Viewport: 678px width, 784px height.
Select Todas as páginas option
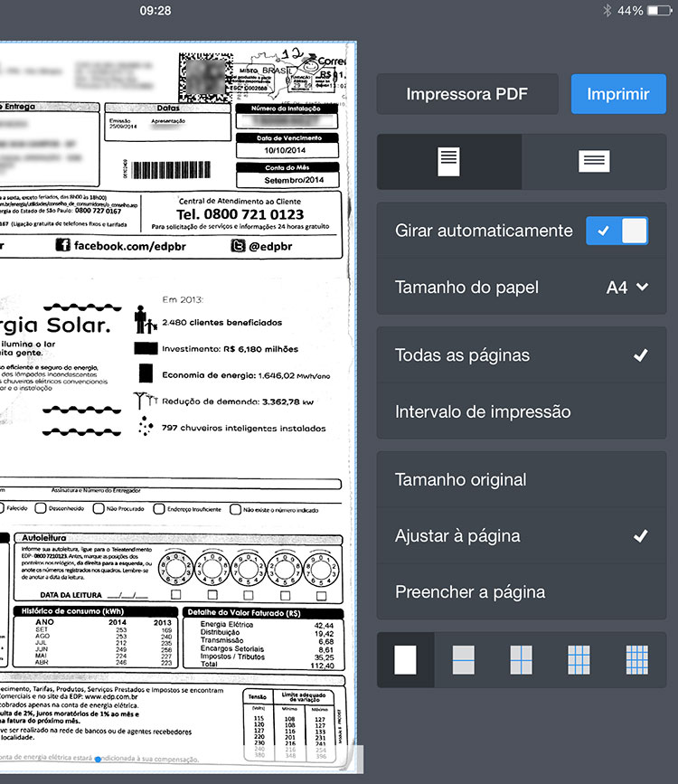click(522, 355)
